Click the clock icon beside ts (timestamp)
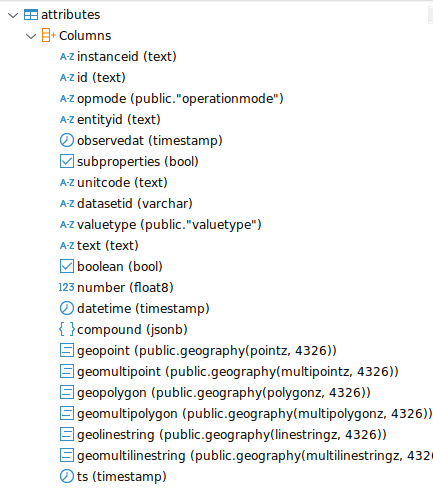This screenshot has width=433, height=491. tap(67, 476)
